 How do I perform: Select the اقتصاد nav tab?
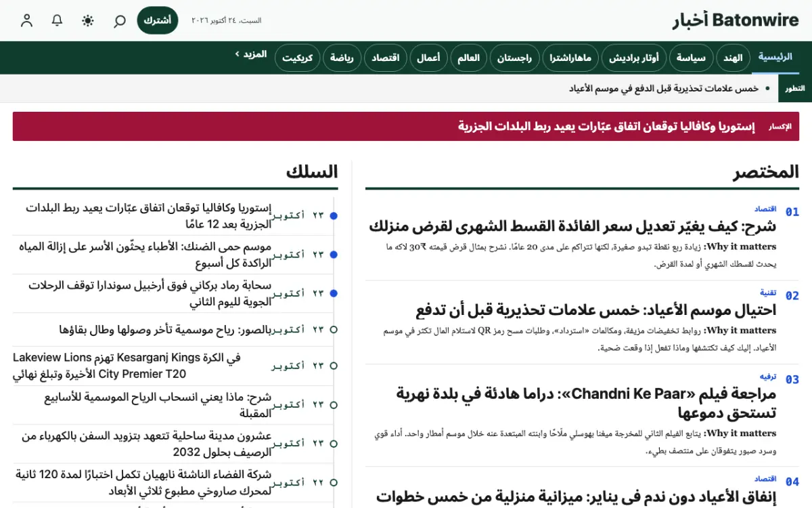coord(385,58)
